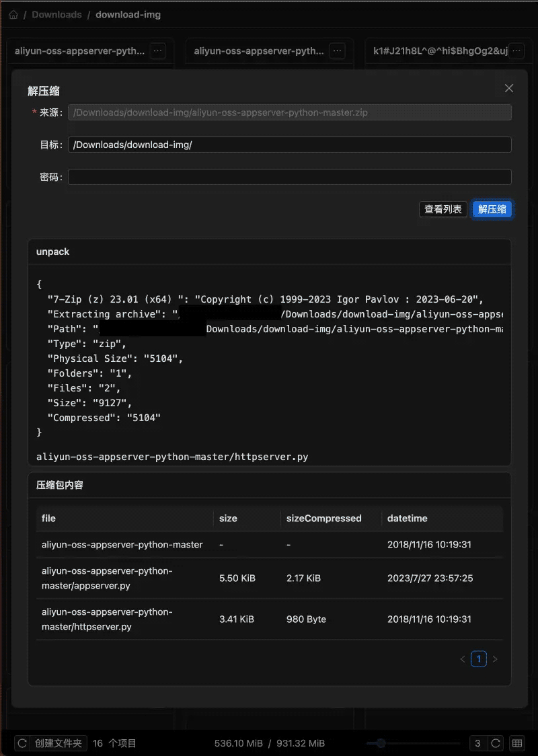
Task: Click the datetime column header
Action: point(442,519)
